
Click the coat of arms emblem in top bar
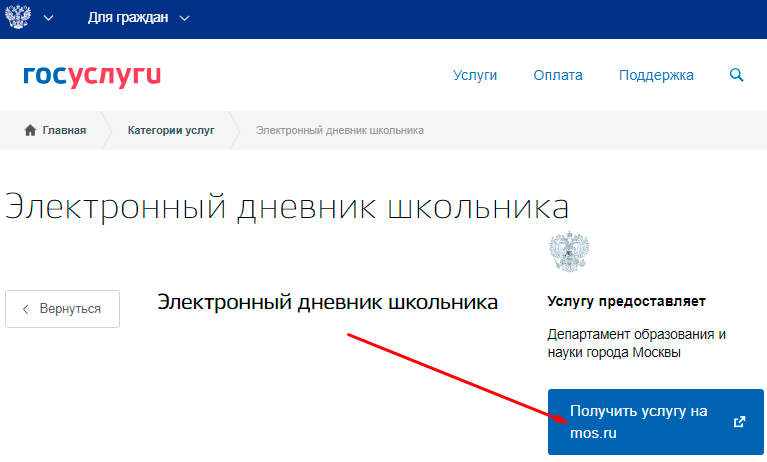coord(18,17)
